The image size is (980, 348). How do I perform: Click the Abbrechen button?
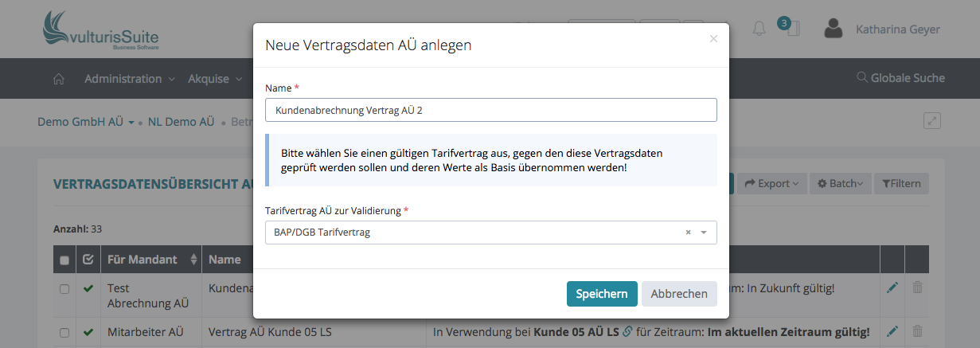[679, 294]
